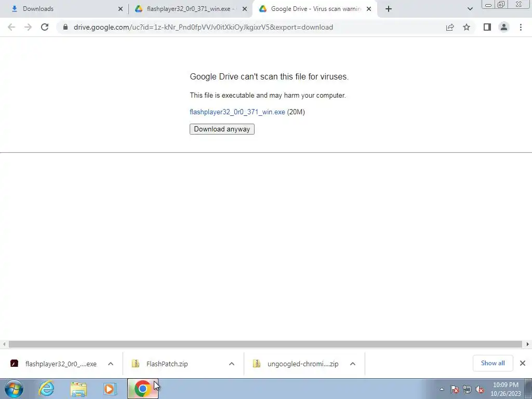
Task: View site information lock icon
Action: coord(65,27)
